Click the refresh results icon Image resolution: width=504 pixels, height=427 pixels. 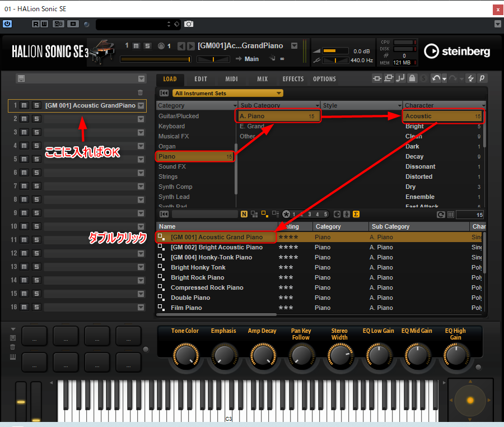point(441,215)
